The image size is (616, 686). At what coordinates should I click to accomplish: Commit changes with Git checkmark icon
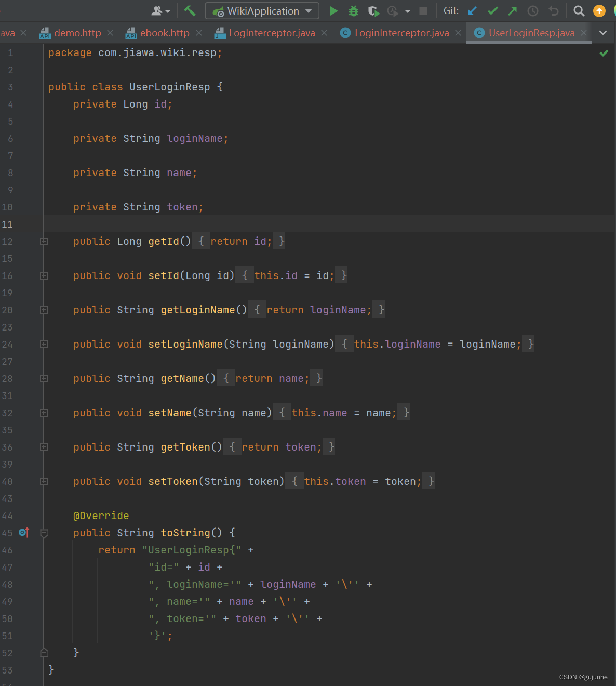click(x=493, y=10)
